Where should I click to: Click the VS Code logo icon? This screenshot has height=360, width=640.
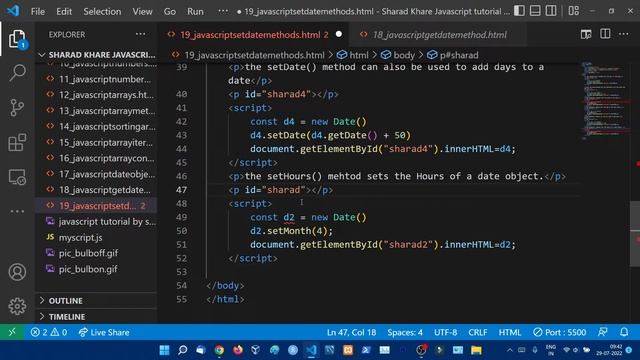(13, 11)
